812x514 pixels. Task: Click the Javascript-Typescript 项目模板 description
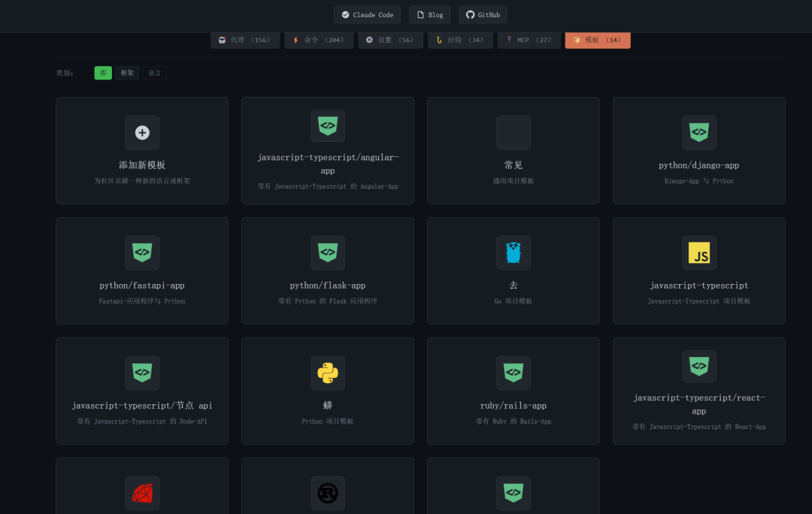(699, 301)
